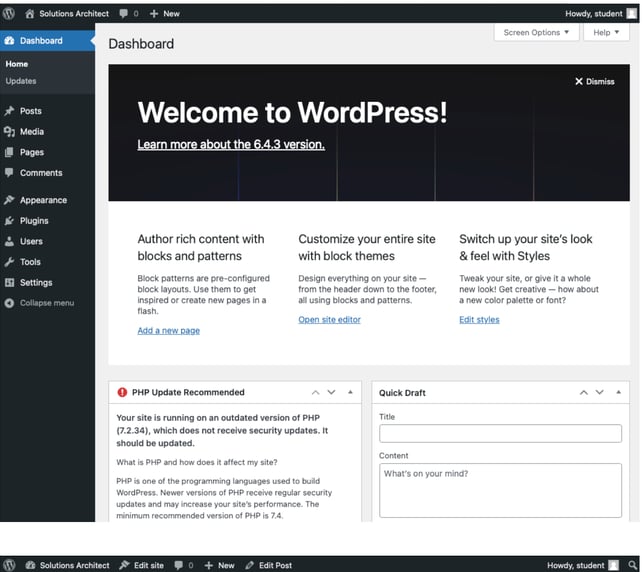
Task: Click the Users person icon
Action: pos(9,241)
